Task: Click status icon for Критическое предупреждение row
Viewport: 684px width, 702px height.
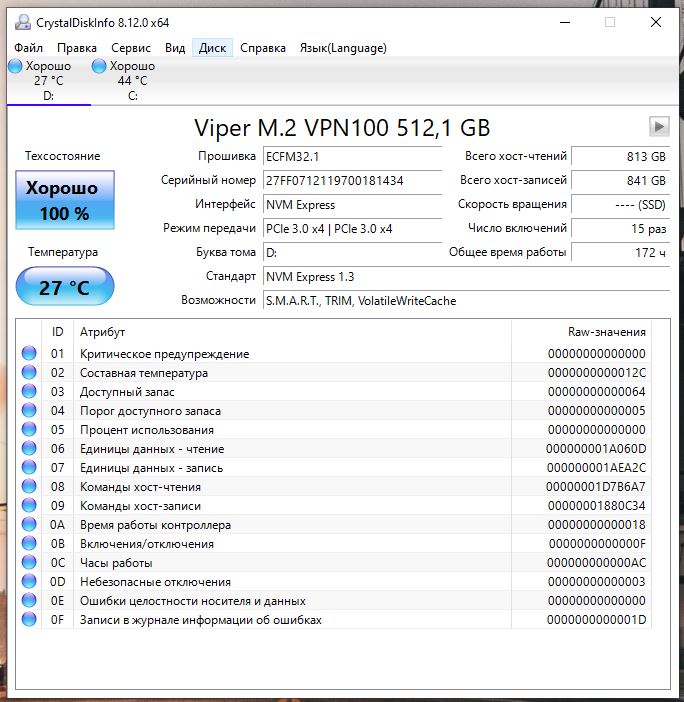Action: click(x=29, y=353)
